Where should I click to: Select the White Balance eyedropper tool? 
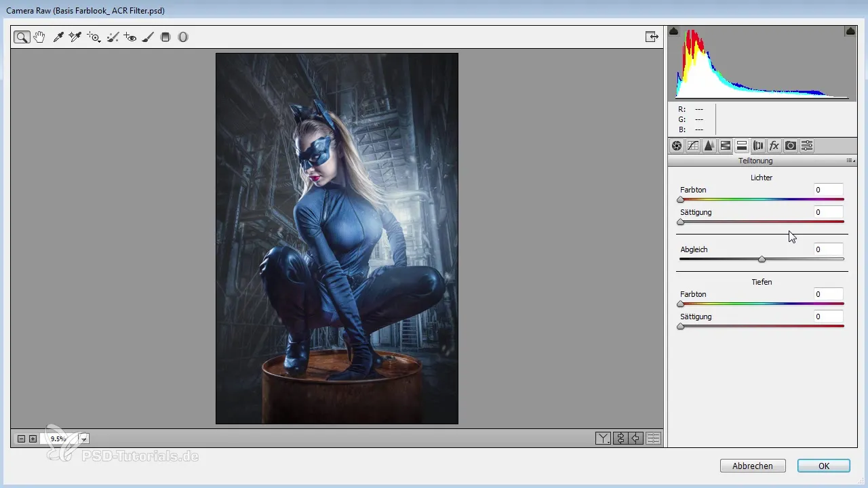click(58, 37)
